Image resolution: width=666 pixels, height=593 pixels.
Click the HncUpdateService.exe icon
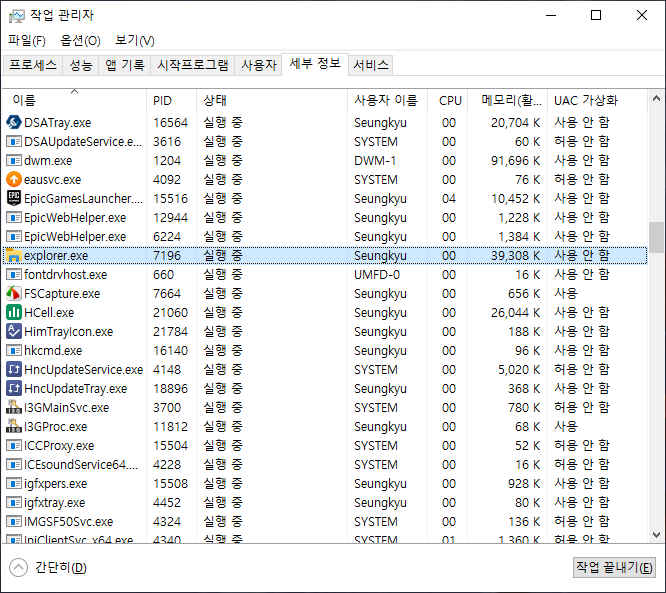(x=14, y=369)
